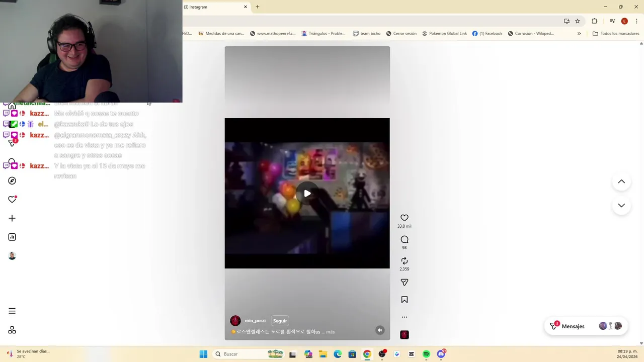Open min_perzi's profile picture
The height and width of the screenshot is (362, 644).
coord(235,321)
